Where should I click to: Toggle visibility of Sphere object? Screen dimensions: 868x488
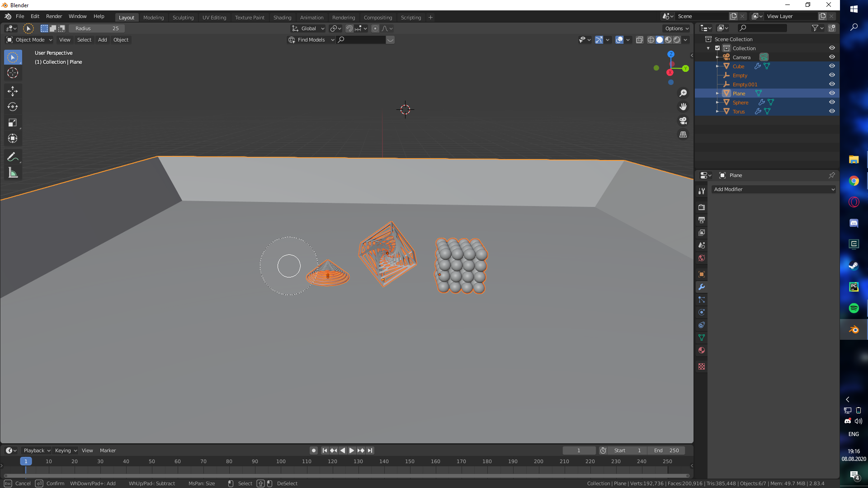pos(832,103)
